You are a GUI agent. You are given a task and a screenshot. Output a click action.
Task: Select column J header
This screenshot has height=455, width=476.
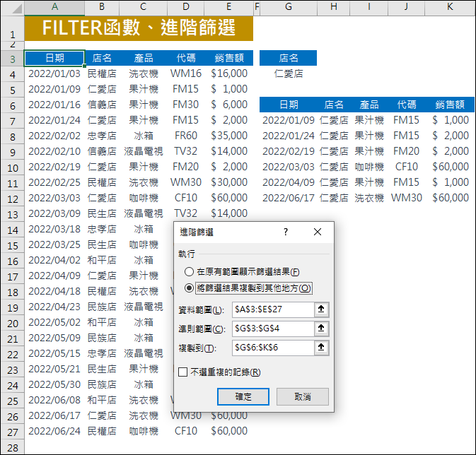coord(406,7)
